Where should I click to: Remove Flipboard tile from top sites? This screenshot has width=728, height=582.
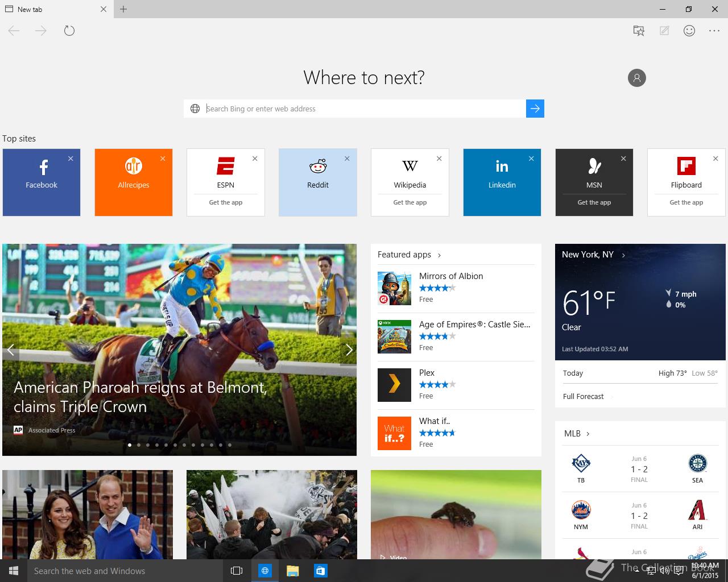coord(715,159)
